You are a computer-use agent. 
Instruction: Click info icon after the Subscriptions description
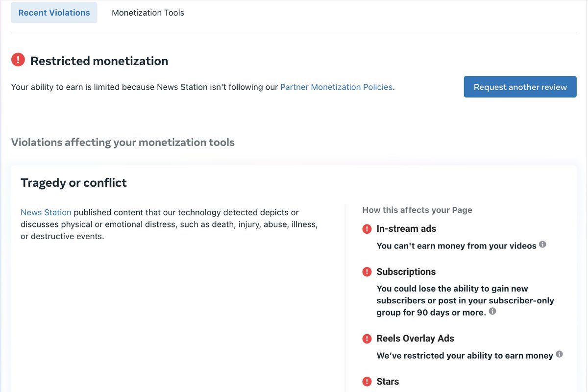pyautogui.click(x=492, y=311)
